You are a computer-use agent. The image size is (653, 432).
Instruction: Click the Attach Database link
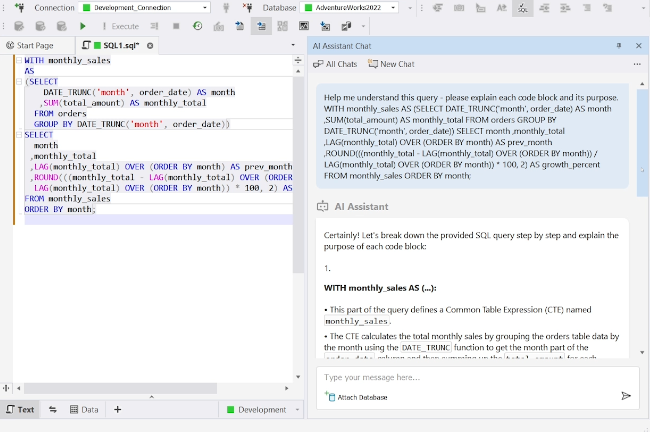356,397
